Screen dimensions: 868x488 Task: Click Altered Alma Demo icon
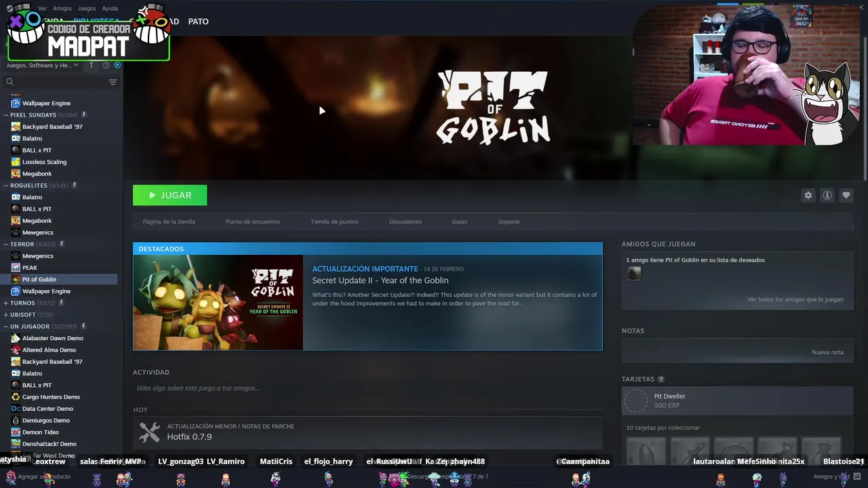coord(16,350)
